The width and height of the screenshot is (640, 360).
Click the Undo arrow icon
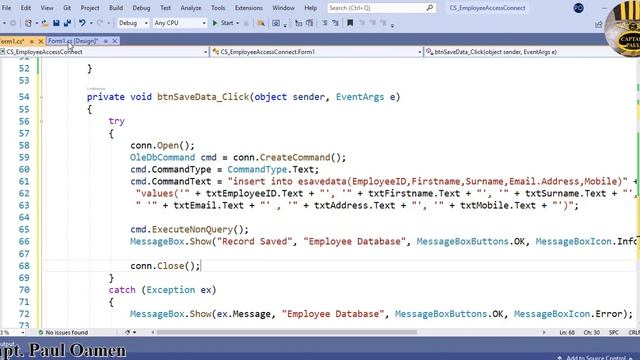(x=82, y=23)
